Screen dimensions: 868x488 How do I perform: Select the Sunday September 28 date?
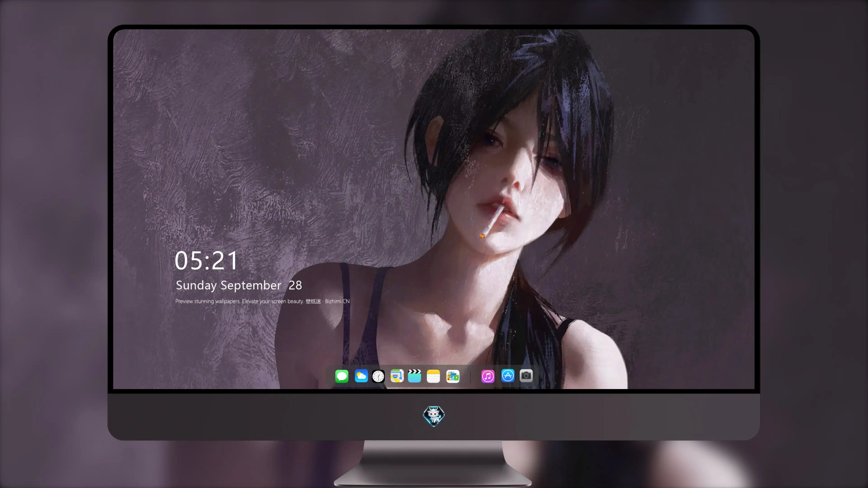(x=239, y=286)
